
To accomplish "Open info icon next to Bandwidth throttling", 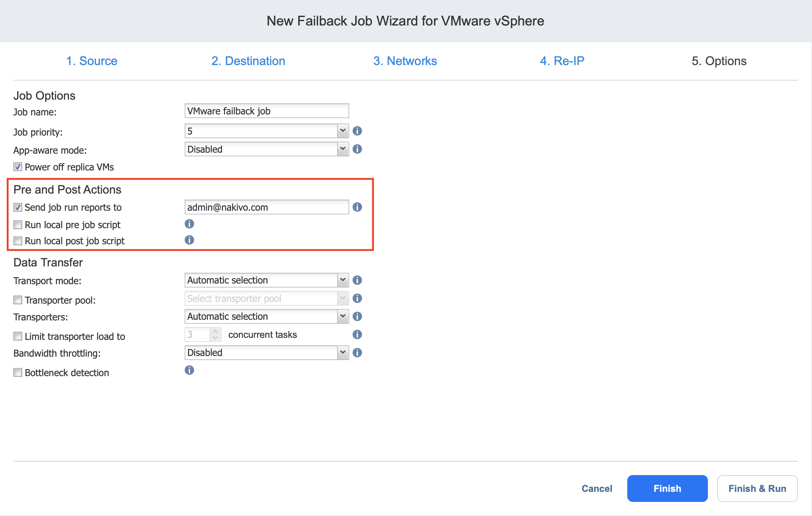I will point(357,353).
